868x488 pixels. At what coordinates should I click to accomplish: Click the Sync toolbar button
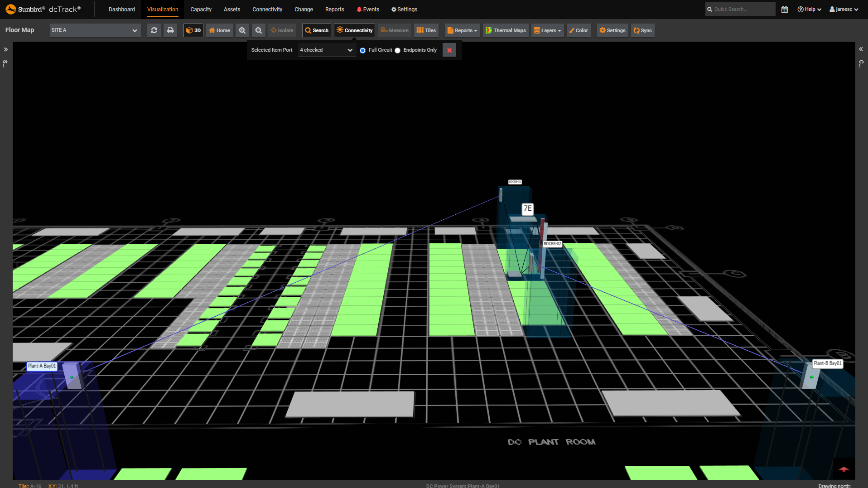coord(642,30)
